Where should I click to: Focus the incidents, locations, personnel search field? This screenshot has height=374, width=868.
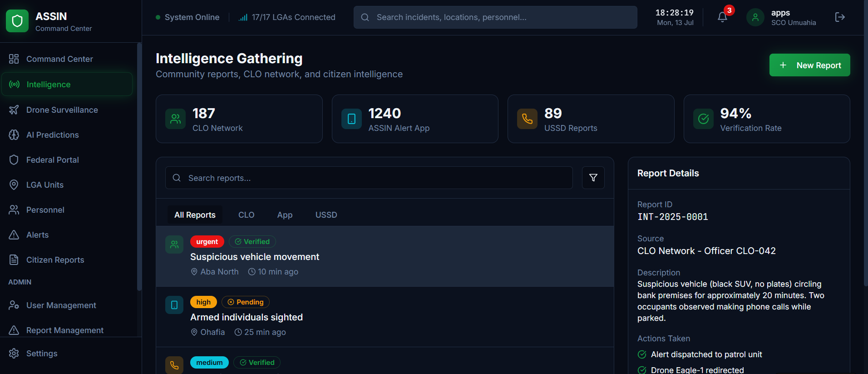495,17
